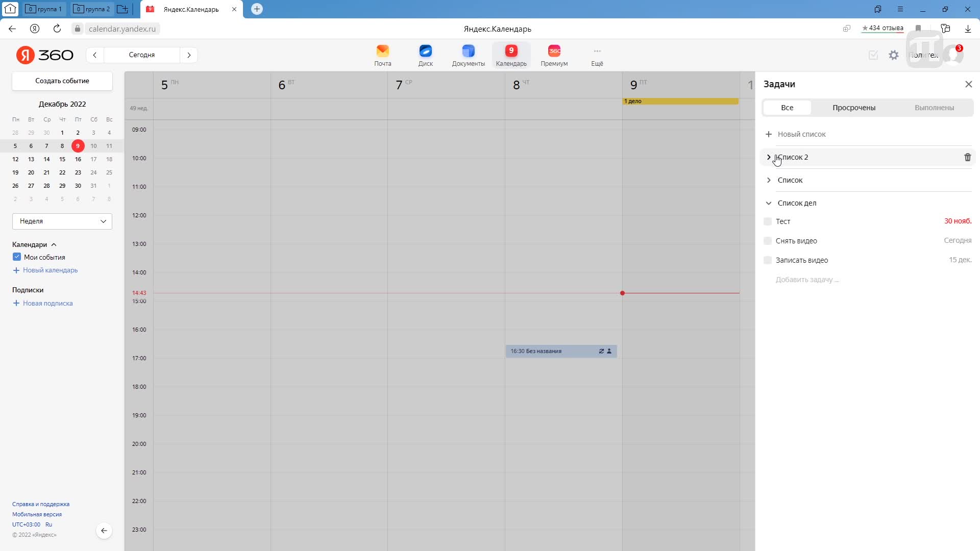Screen dimensions: 980x551
Task: Select December 15 in mini calendar
Action: [62, 159]
